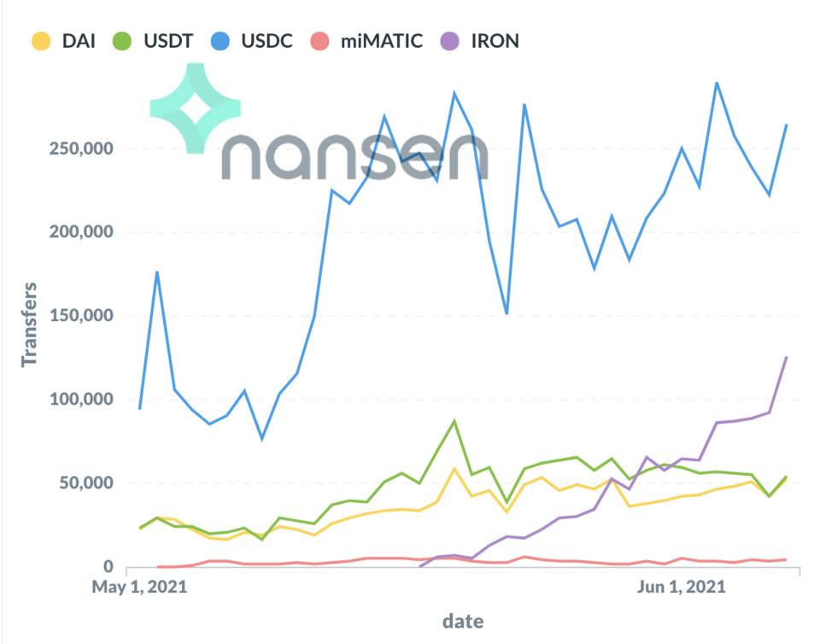
Task: Show only IRON via its legend label
Action: 495,41
